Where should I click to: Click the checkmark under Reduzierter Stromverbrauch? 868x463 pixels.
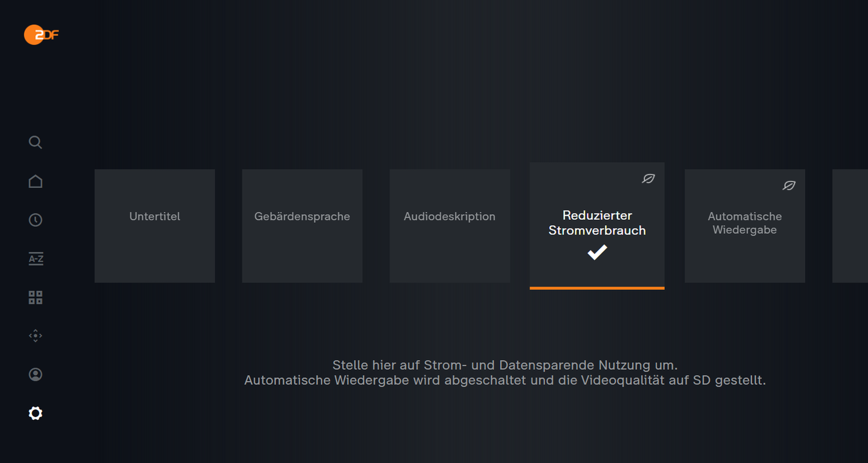597,252
